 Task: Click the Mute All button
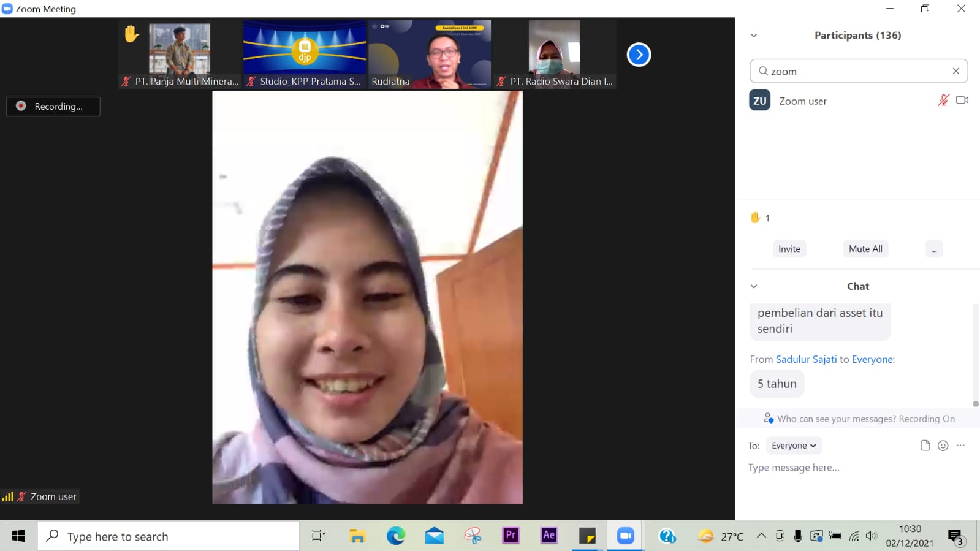(x=865, y=249)
